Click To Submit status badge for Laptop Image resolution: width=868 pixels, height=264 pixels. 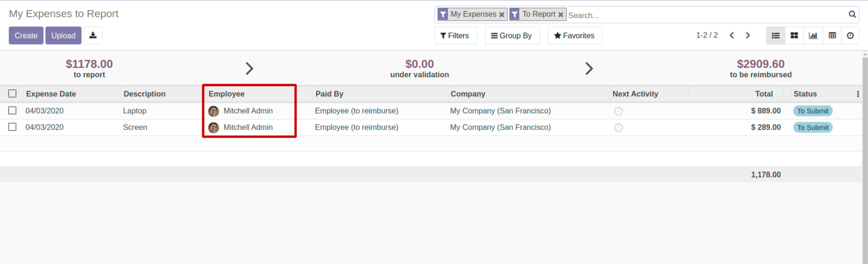point(813,111)
